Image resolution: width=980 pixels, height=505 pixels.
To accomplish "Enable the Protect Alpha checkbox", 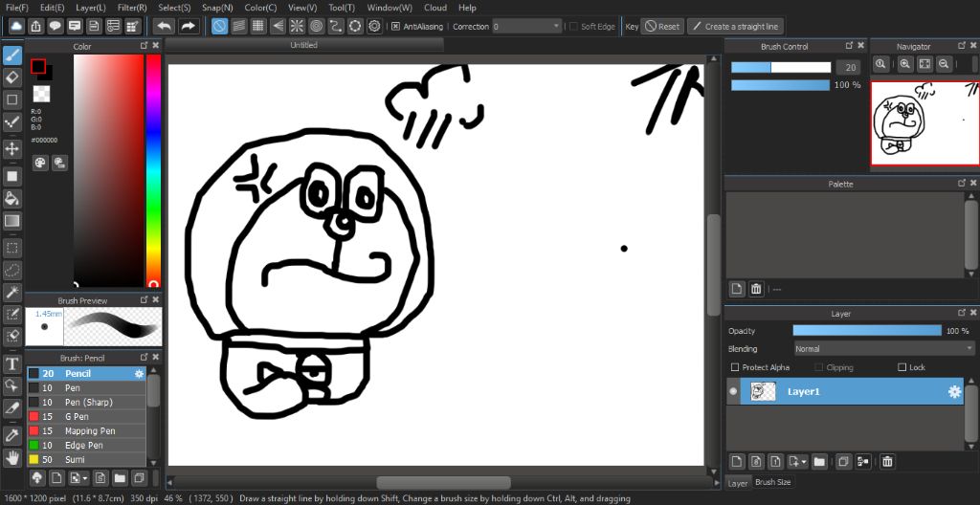I will 735,367.
